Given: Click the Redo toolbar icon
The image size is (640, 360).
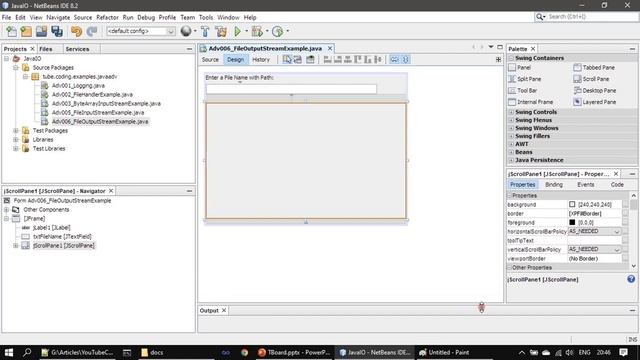Looking at the screenshot, I should (x=92, y=31).
